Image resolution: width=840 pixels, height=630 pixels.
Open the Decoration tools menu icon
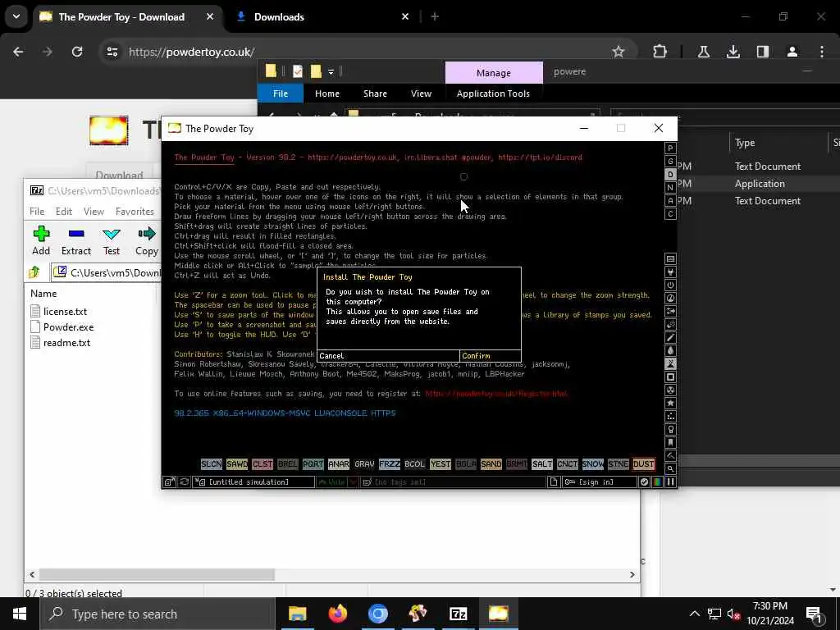670,456
